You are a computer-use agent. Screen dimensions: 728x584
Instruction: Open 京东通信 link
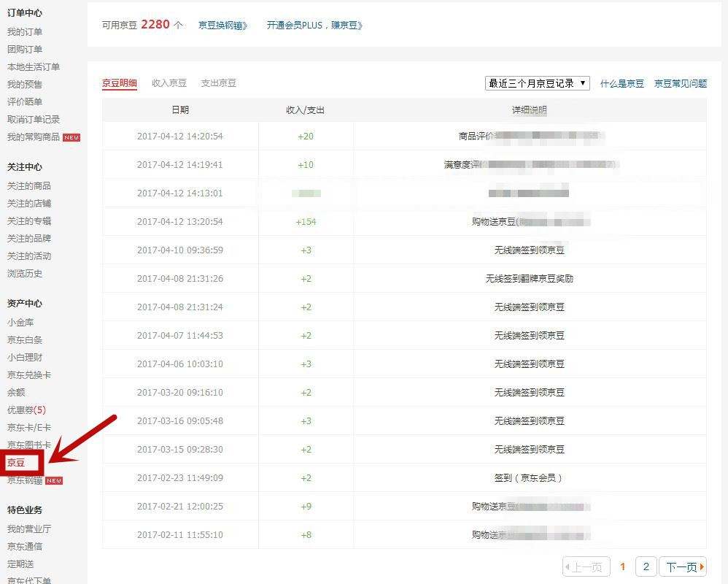click(x=25, y=546)
